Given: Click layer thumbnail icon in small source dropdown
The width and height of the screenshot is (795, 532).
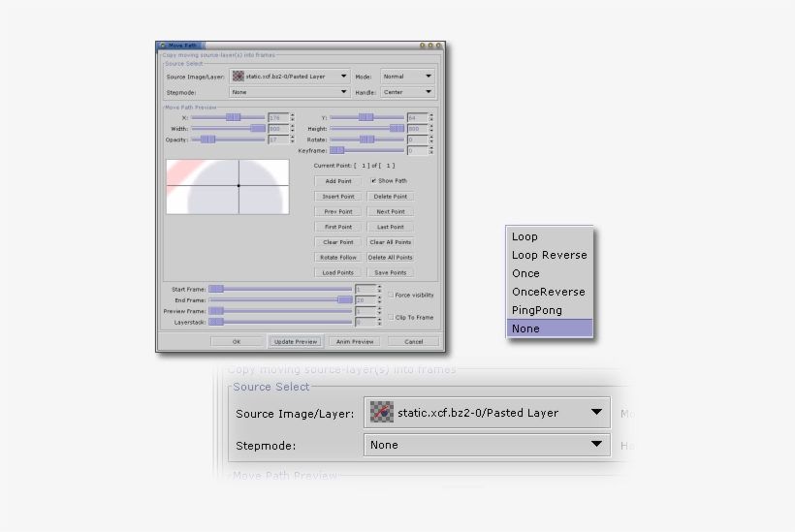Looking at the screenshot, I should tap(238, 76).
